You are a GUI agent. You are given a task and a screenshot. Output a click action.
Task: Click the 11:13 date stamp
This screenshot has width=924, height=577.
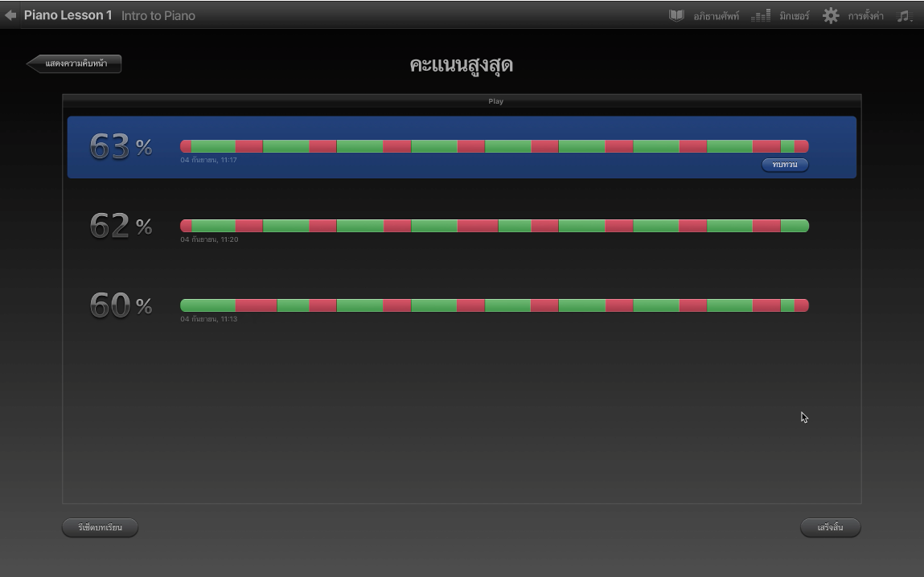tap(208, 318)
